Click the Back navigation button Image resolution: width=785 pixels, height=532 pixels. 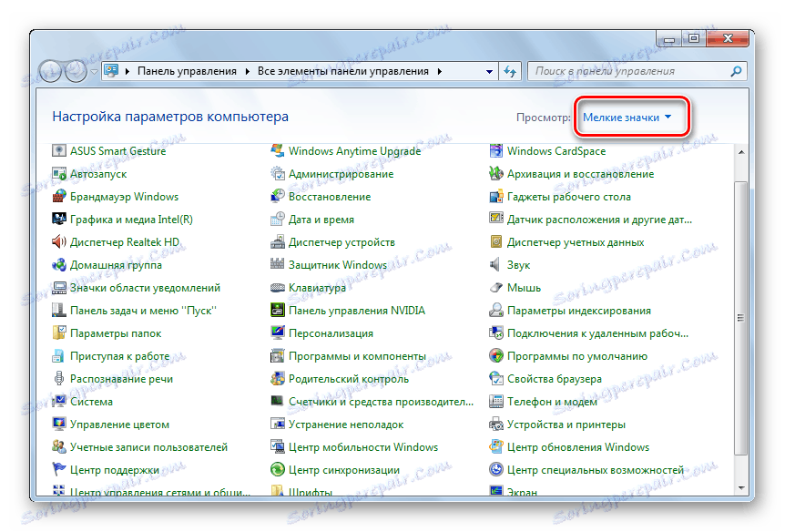point(50,71)
